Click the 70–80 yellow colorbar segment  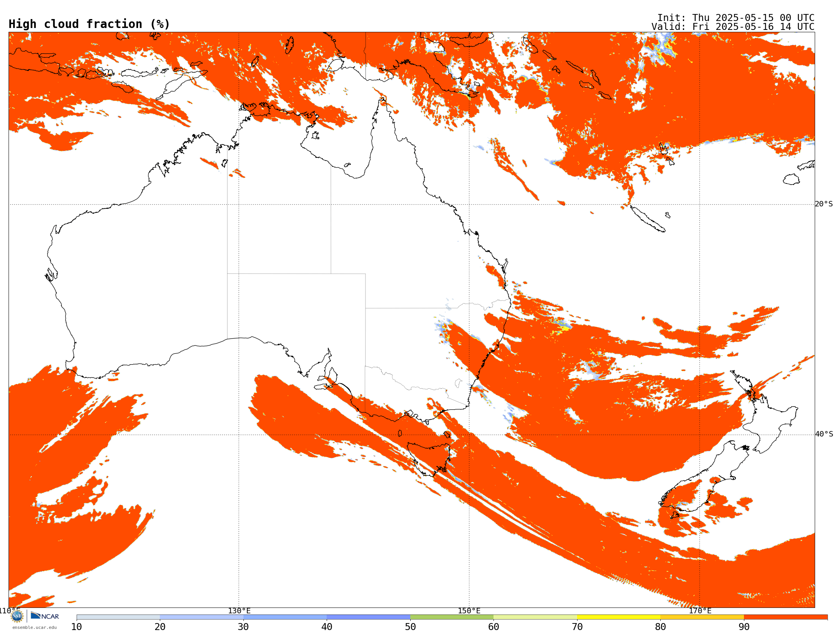pyautogui.click(x=619, y=617)
